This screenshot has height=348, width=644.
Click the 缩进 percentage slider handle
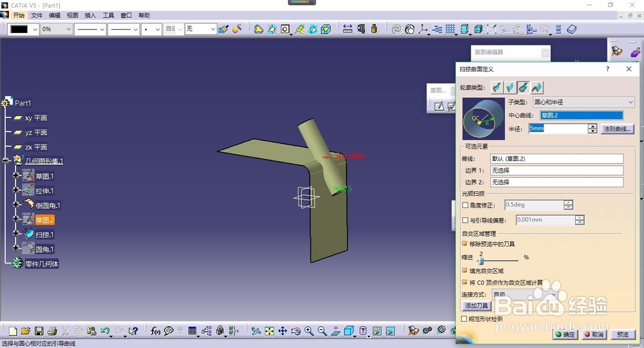[481, 260]
